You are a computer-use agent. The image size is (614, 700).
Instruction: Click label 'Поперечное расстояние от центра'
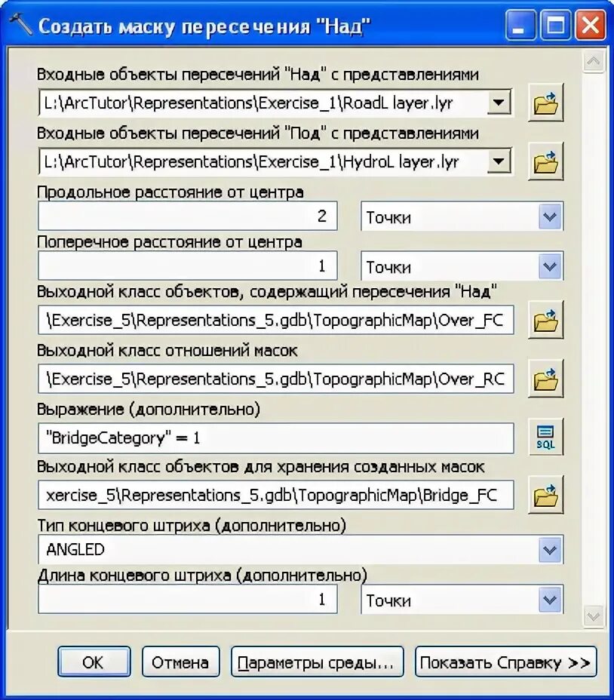pos(169,242)
